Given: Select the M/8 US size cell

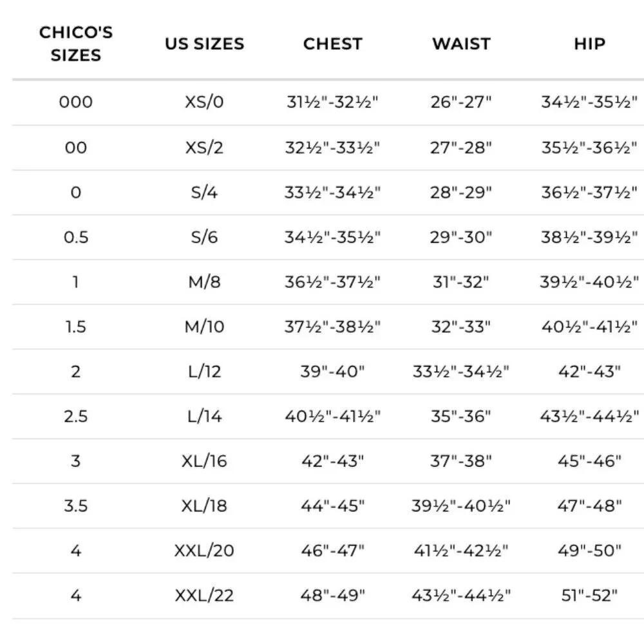Looking at the screenshot, I should coord(204,282).
